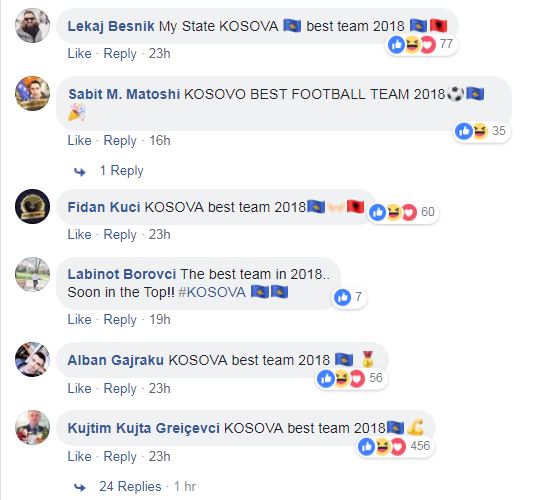The height and width of the screenshot is (500, 538).
Task: Open the #KOSOVA hashtag link
Action: click(212, 292)
